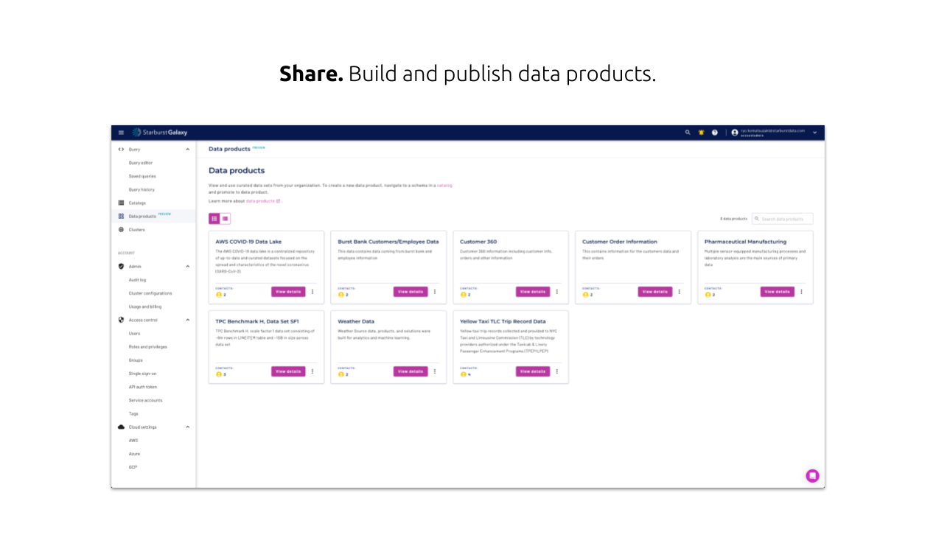Collapse the Admin sidebar section
This screenshot has width=936, height=560.
(x=187, y=266)
